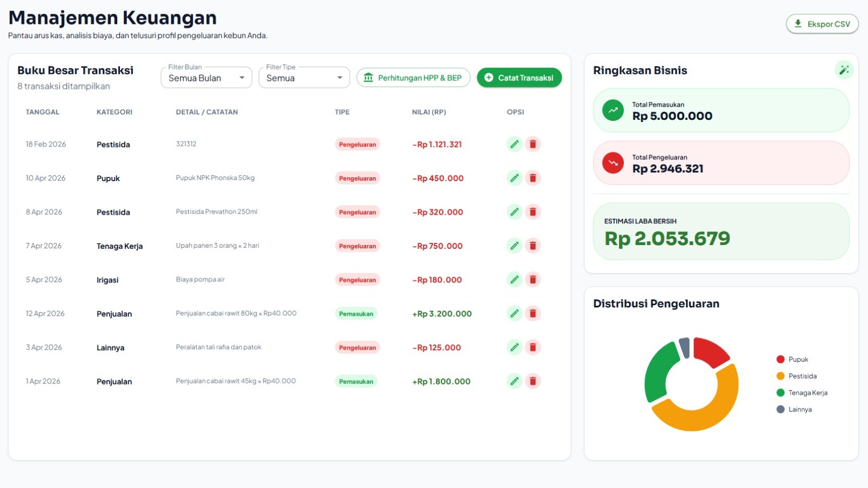Screen dimensions: 868x488
Task: Click detail text 'Upah panen 3 orang × 2 hari'
Action: click(218, 246)
